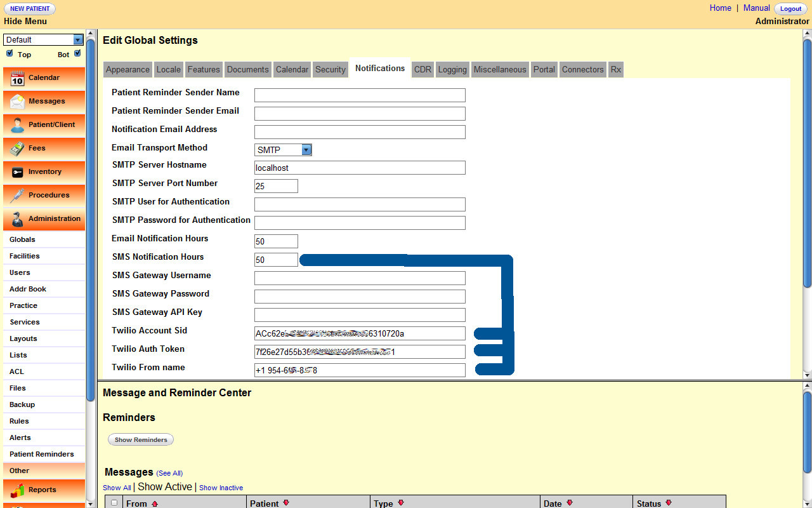Click the SMTP Server Port Number field

point(276,186)
